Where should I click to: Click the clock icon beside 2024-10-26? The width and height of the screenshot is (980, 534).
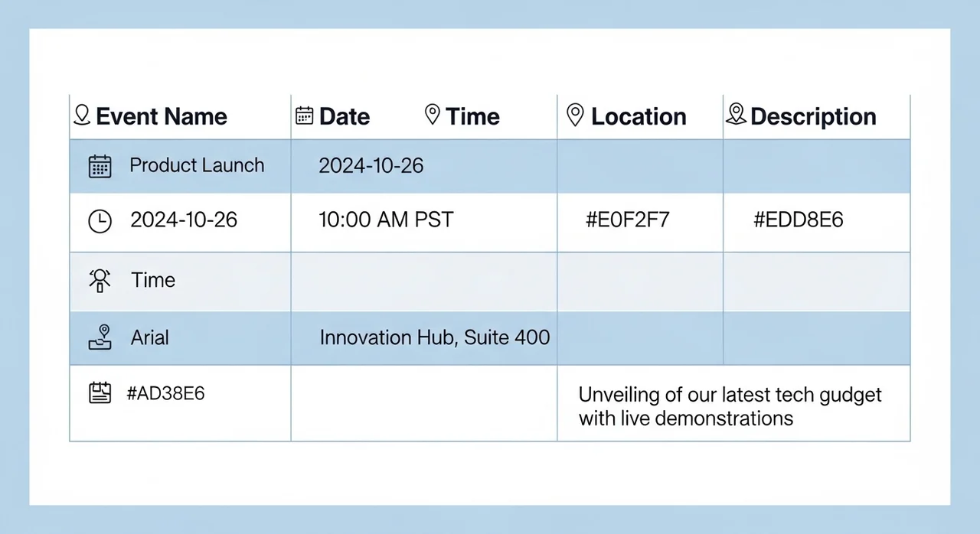point(100,221)
